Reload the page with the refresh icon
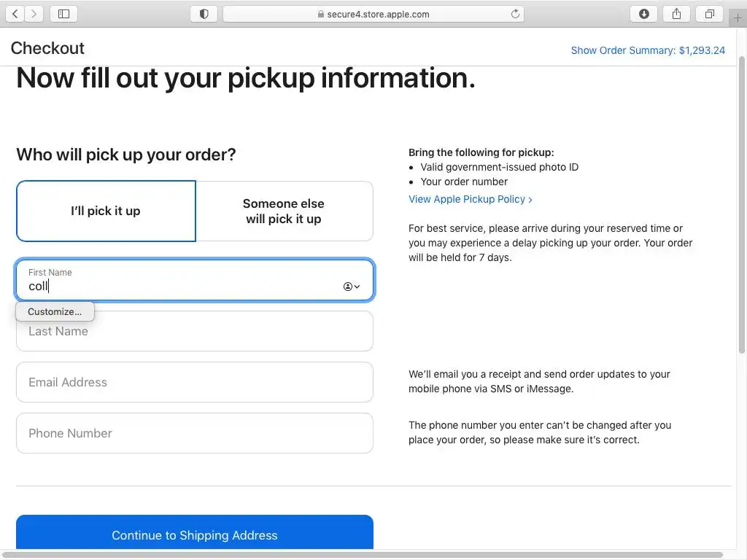Image resolution: width=747 pixels, height=560 pixels. 515,14
